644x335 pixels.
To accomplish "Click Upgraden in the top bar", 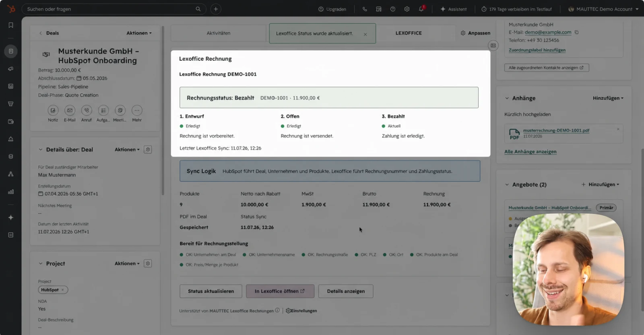I will pos(332,9).
